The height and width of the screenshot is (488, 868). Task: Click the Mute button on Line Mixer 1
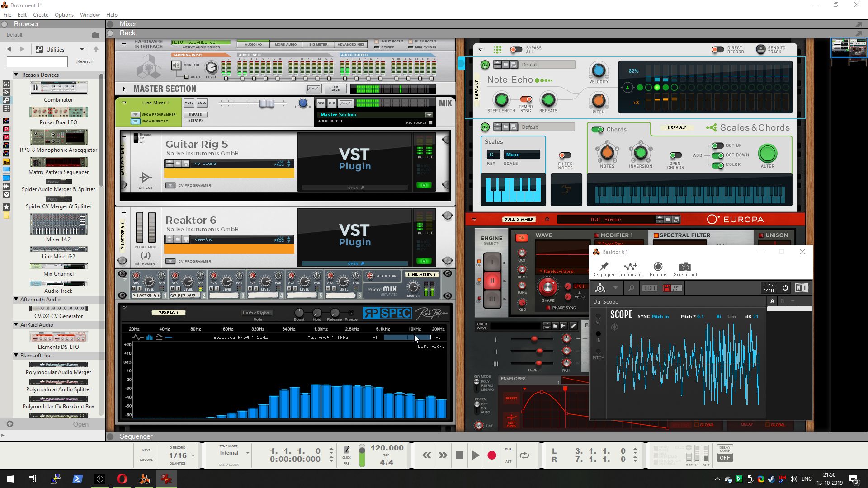[x=189, y=103]
